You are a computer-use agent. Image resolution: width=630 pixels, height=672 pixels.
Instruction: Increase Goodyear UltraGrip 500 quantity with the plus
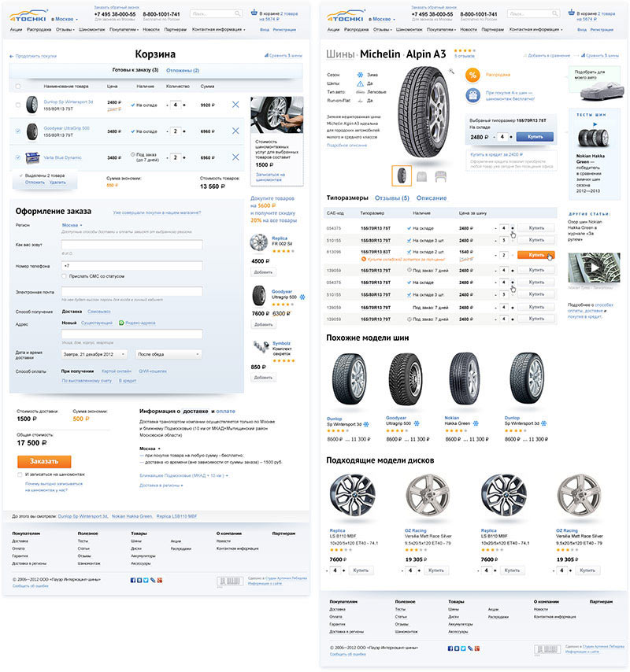tap(185, 131)
